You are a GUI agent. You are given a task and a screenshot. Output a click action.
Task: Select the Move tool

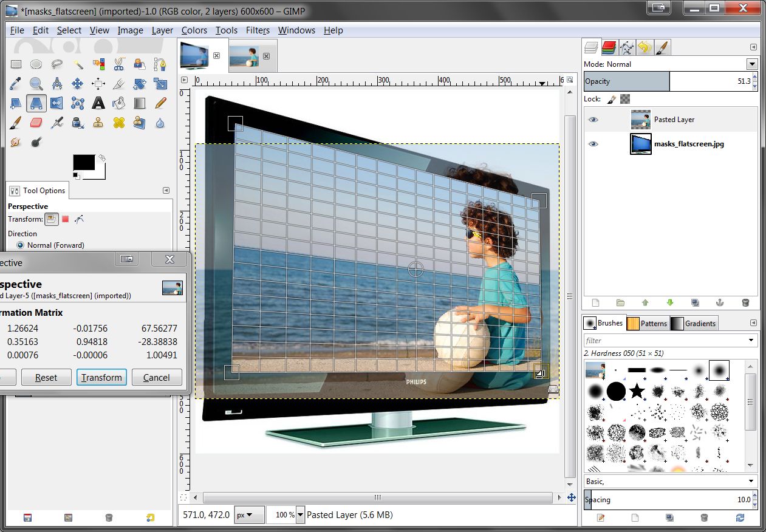click(78, 84)
